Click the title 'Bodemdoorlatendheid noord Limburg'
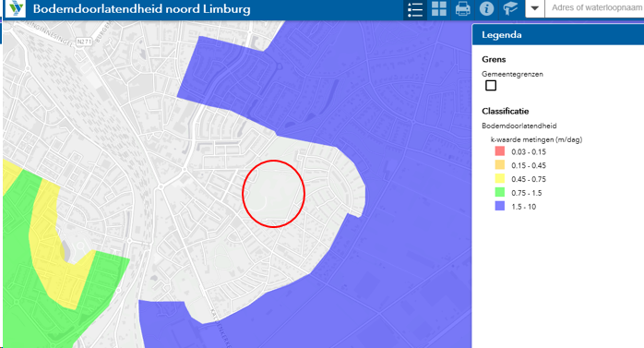This screenshot has height=348, width=644. pos(142,9)
